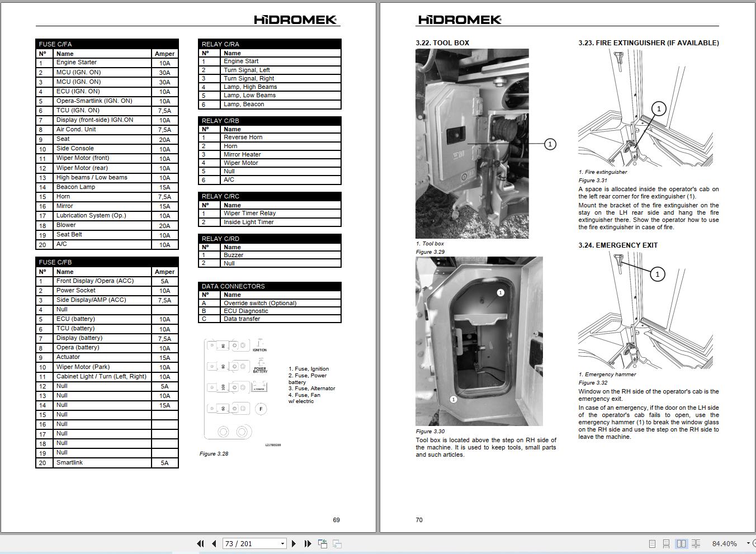Viewport: 756px width, 554px height.
Task: Click the RELAY C/RC table header
Action: [270, 196]
